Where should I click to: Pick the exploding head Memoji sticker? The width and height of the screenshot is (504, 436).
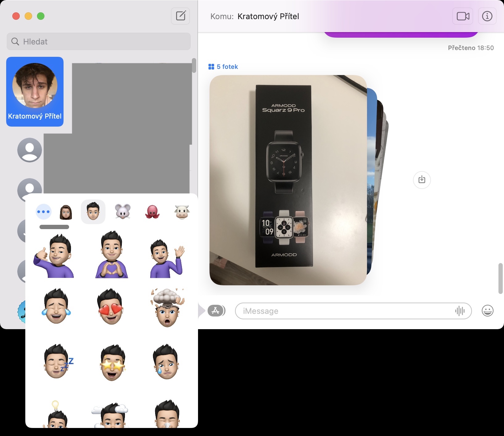click(x=167, y=308)
